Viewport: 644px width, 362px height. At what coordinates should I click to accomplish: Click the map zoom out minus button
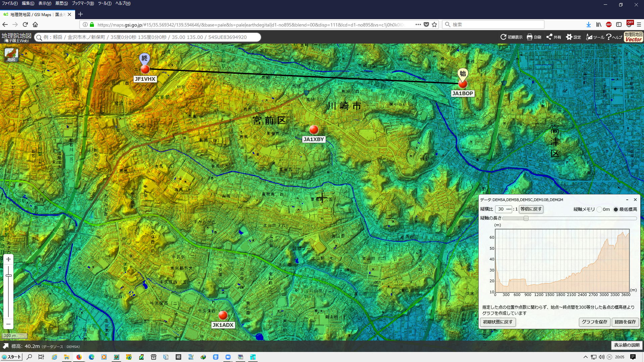(x=8, y=324)
